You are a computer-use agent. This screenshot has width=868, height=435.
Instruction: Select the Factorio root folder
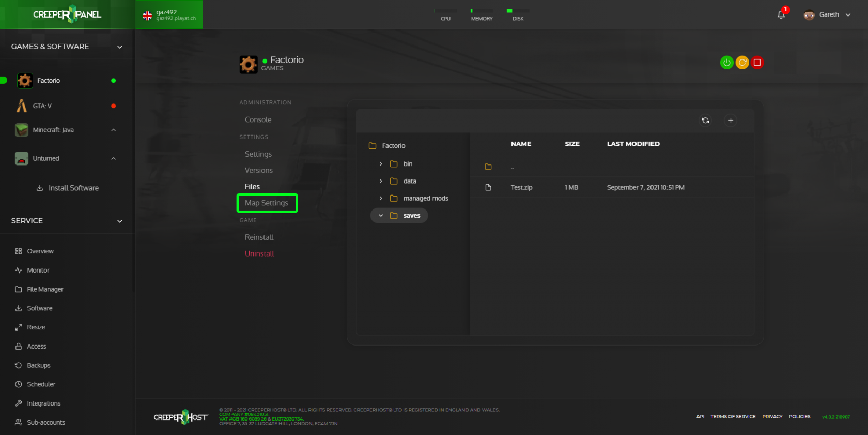394,146
